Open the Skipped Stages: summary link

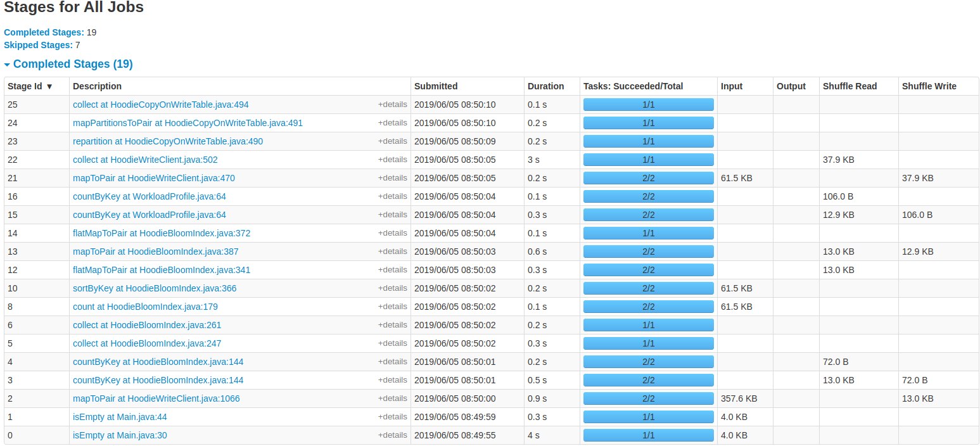[x=38, y=45]
